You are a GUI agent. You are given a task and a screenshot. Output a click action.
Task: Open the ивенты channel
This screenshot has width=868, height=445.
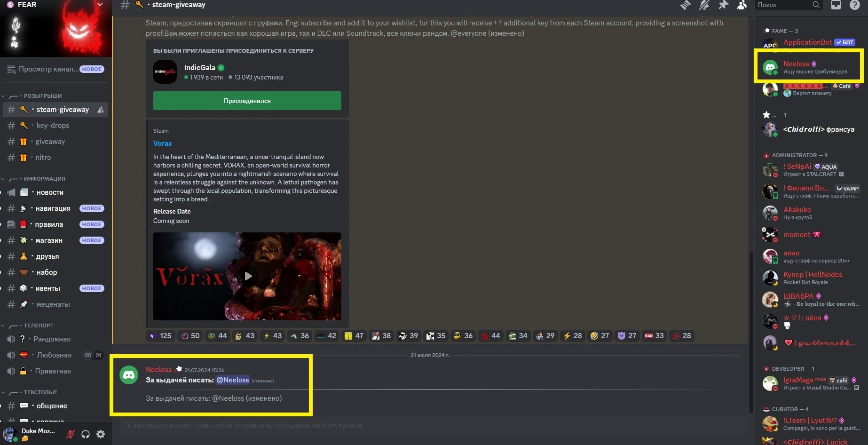click(55, 288)
